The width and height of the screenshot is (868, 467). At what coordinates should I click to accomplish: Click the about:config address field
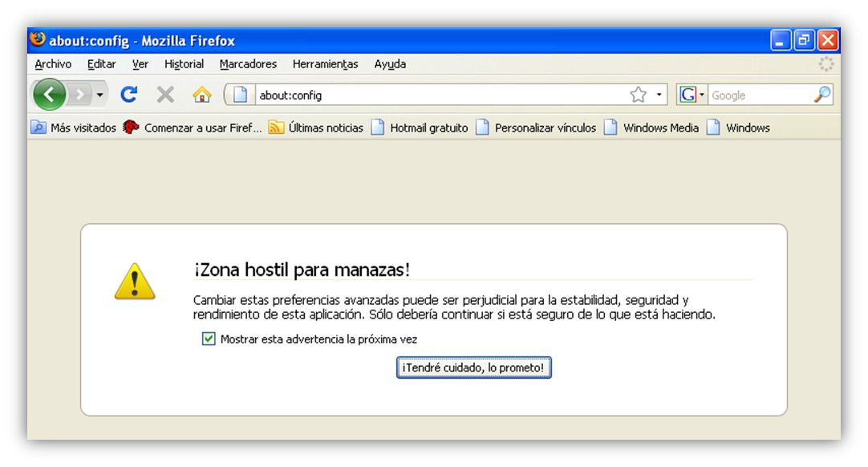(440, 95)
